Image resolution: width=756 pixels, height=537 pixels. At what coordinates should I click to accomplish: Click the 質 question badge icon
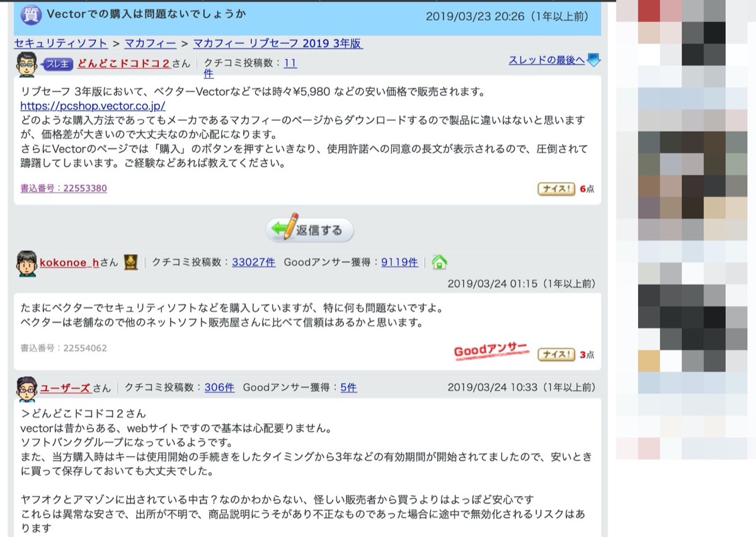pos(31,14)
